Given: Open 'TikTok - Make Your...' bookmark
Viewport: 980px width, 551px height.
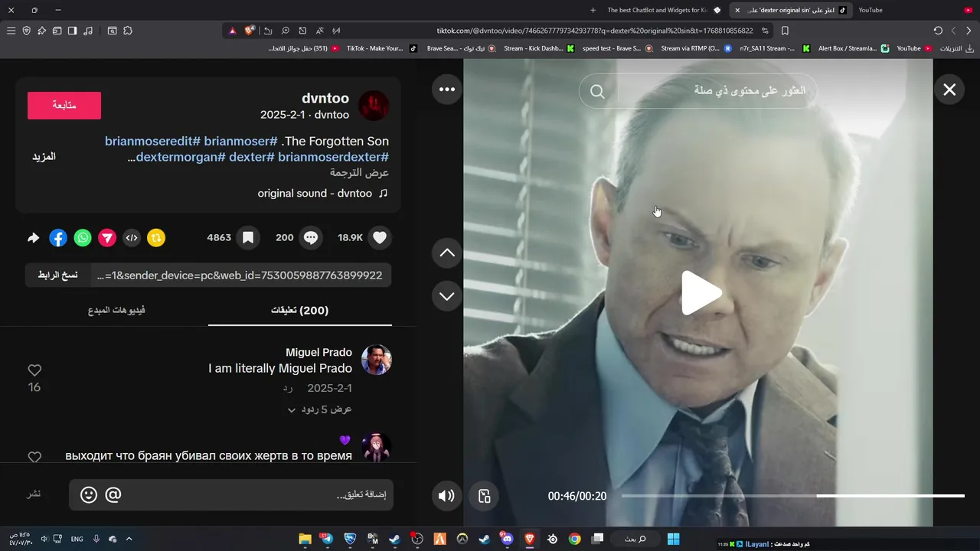Looking at the screenshot, I should click(381, 48).
